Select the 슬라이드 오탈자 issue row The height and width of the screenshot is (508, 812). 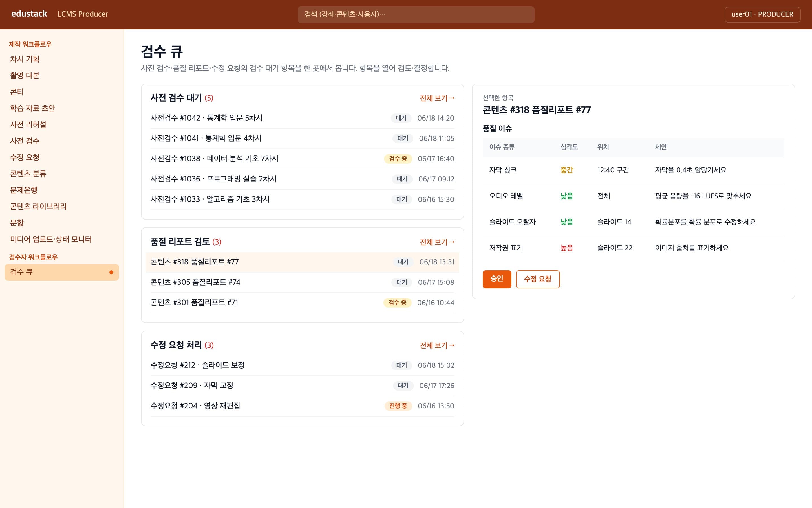click(x=633, y=222)
